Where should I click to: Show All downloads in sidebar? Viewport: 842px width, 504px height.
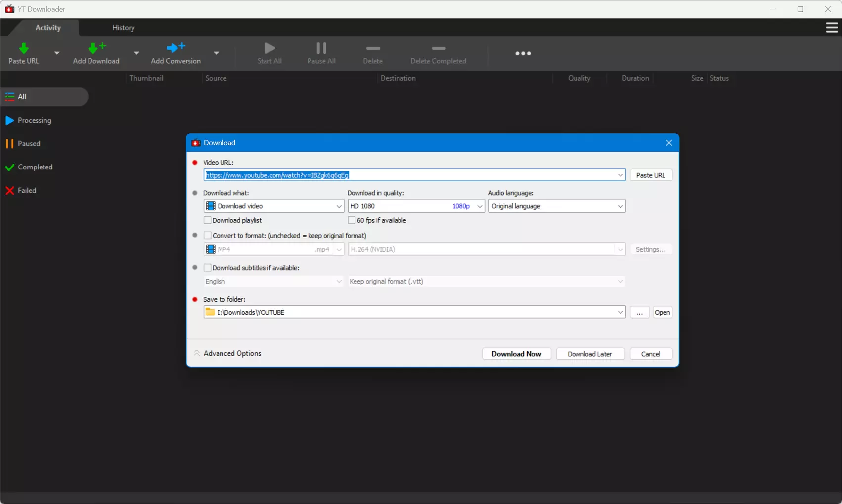(44, 97)
